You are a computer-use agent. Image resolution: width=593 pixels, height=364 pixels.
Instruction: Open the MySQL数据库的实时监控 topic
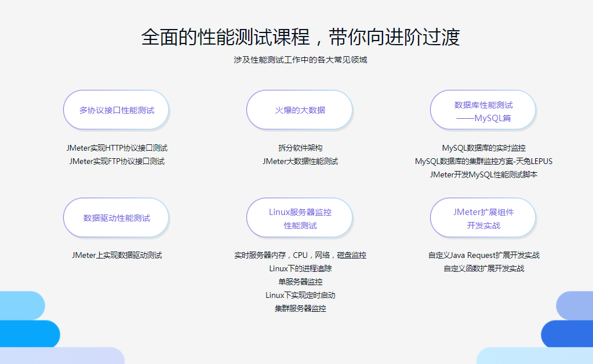[483, 148]
